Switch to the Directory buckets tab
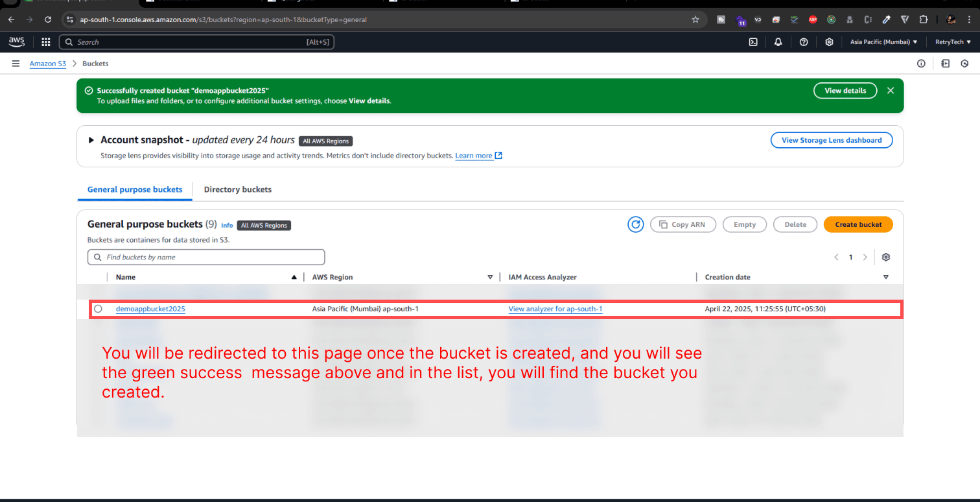980x502 pixels. [x=237, y=189]
